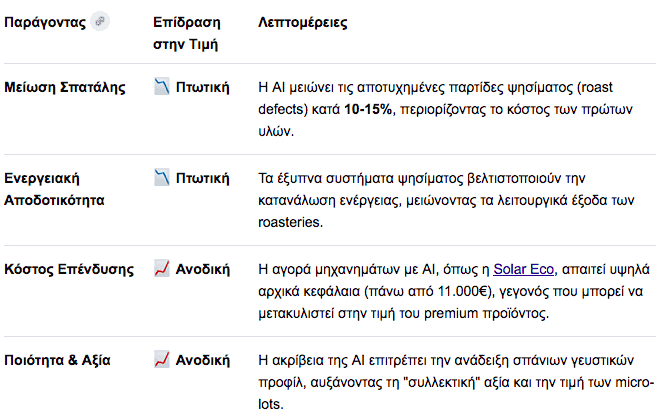
Task: Click the Μείωση Σπατάλης row label
Action: point(65,87)
